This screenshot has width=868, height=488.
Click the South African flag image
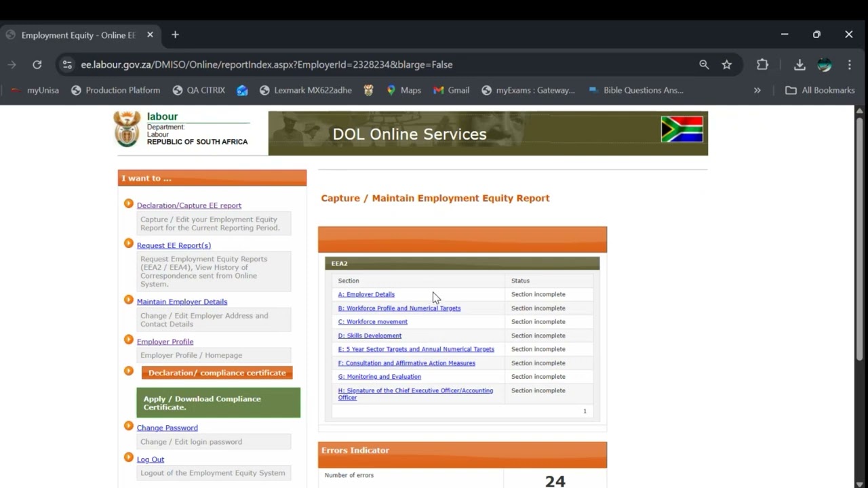(682, 129)
